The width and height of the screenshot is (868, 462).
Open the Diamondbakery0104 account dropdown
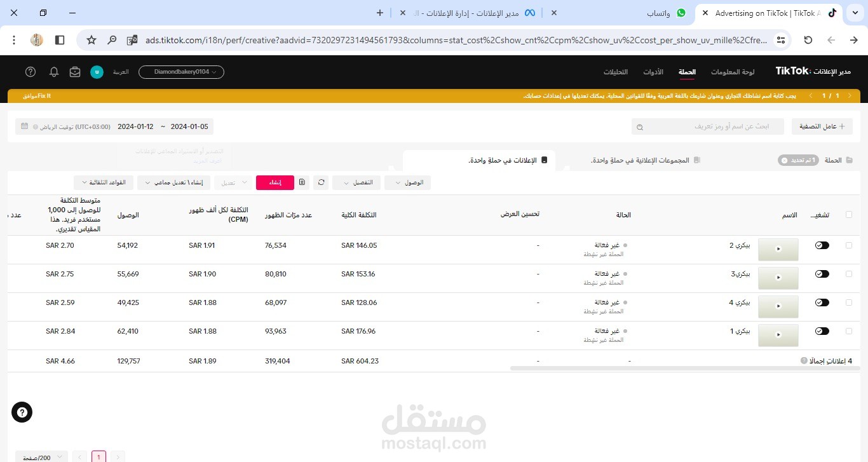coord(181,72)
